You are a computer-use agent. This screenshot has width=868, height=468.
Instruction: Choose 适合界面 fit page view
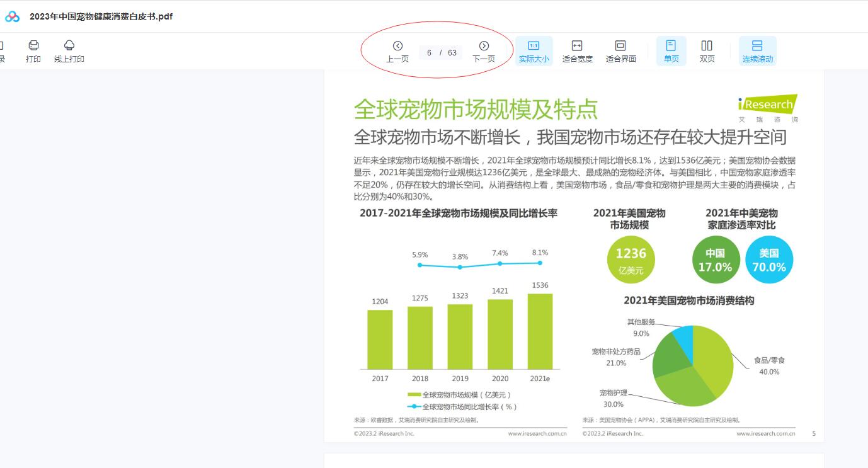point(620,51)
